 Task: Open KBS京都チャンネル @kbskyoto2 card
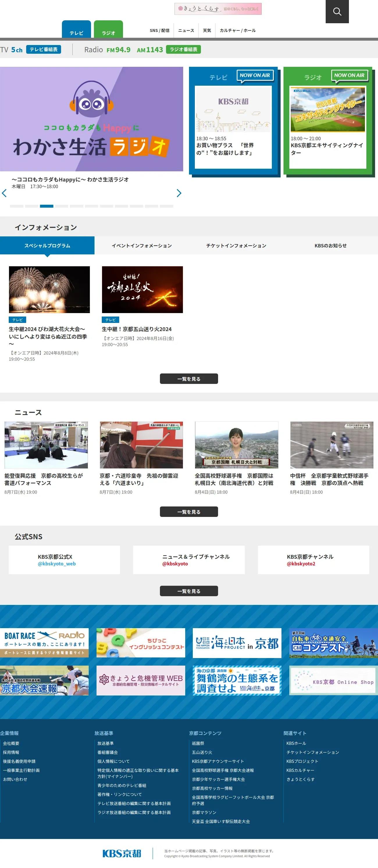point(313,560)
